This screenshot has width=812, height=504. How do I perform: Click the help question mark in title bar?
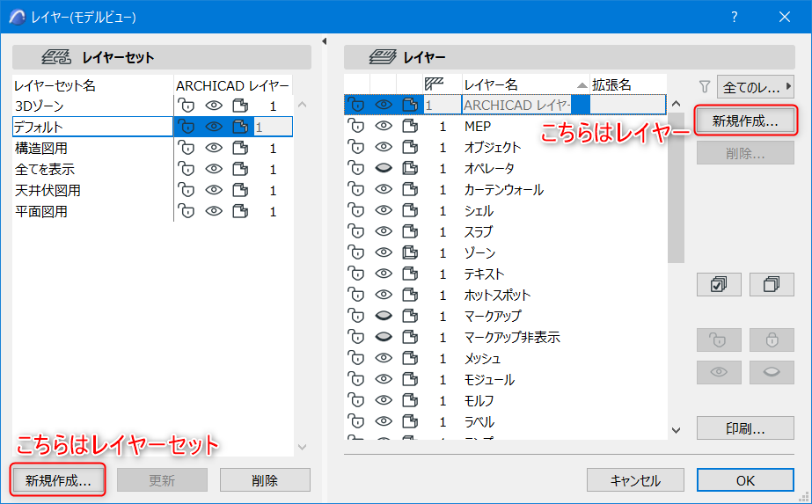click(x=734, y=17)
